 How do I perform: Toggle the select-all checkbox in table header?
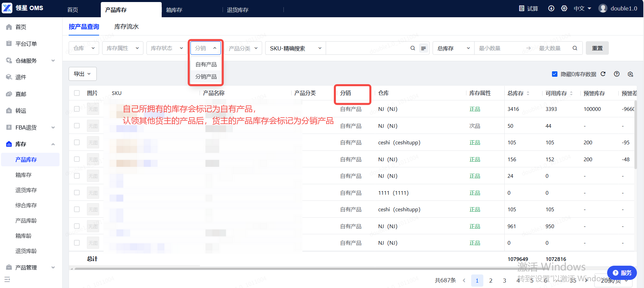(77, 93)
